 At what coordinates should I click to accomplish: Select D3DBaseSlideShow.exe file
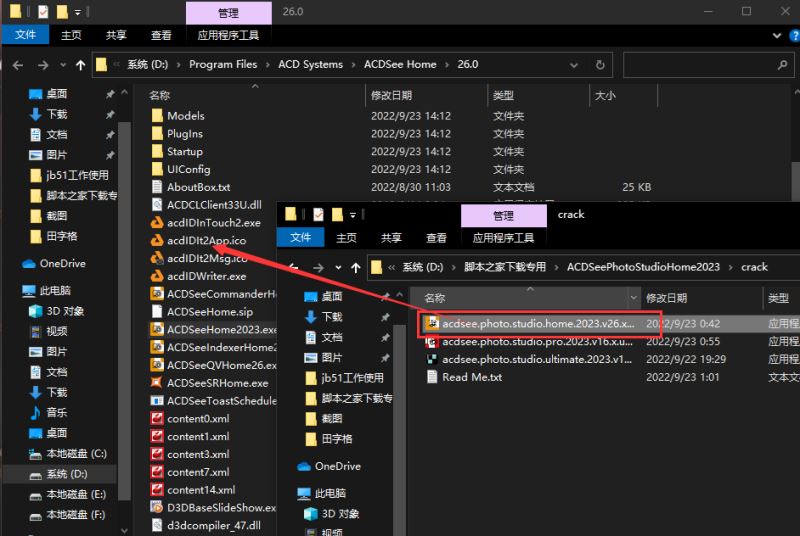214,508
